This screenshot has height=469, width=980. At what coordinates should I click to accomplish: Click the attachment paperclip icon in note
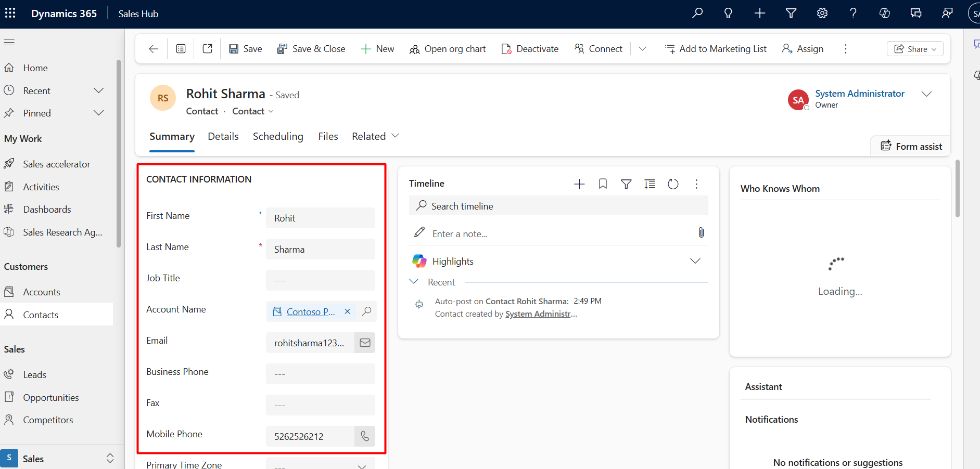tap(701, 233)
